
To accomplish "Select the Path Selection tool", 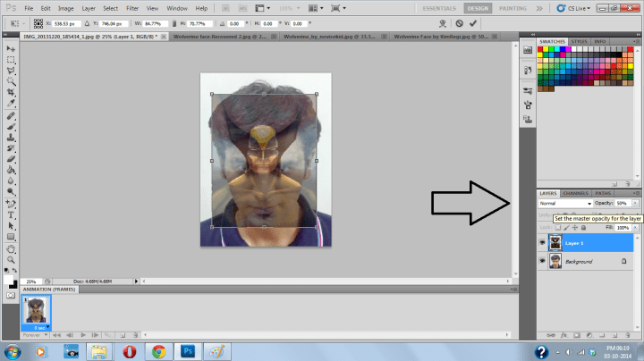I will tap(11, 225).
